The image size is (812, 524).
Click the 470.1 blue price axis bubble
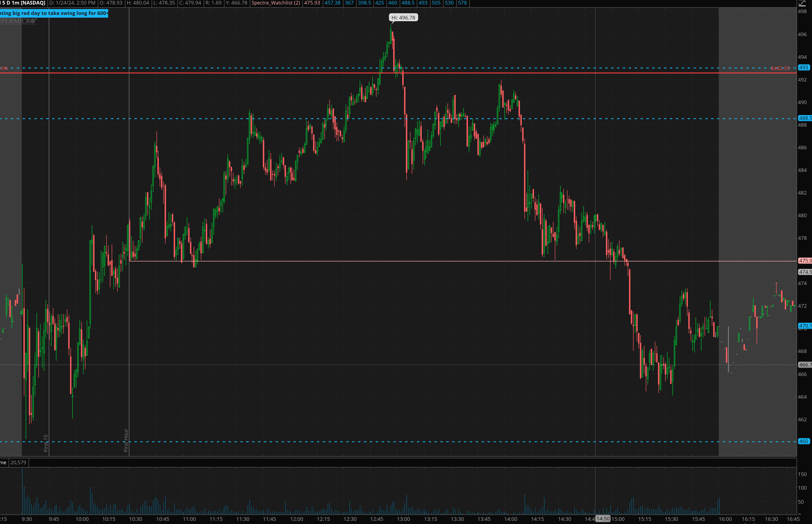point(805,326)
